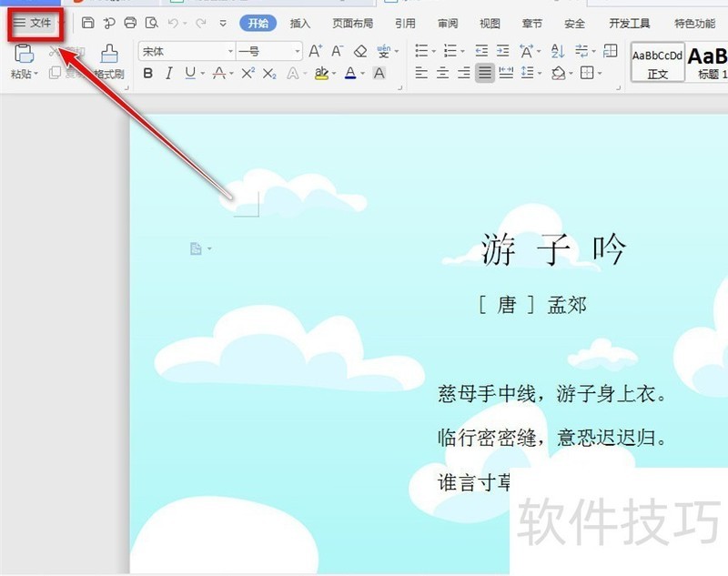Toggle Strikethrough formatting

click(219, 73)
